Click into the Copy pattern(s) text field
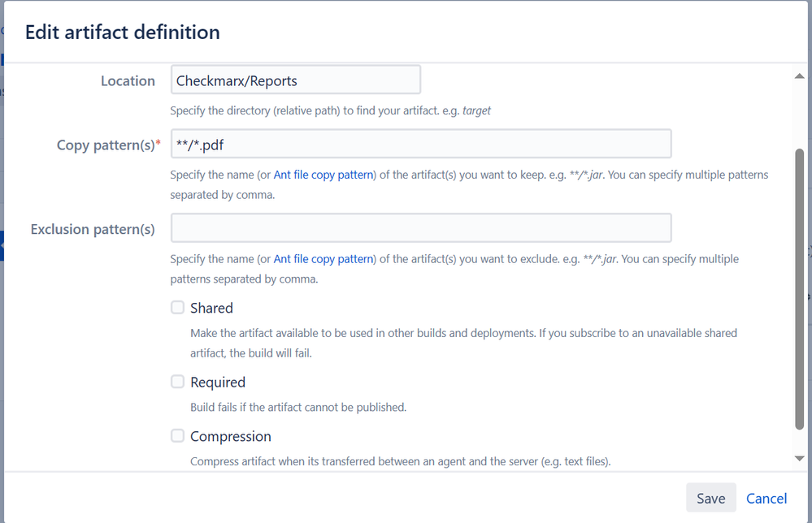 coord(421,145)
